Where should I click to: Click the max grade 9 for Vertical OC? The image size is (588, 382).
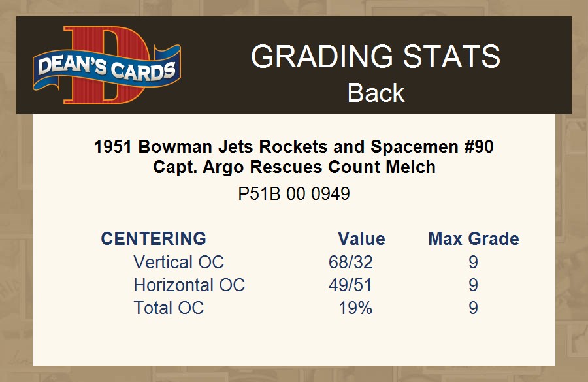[x=473, y=263]
